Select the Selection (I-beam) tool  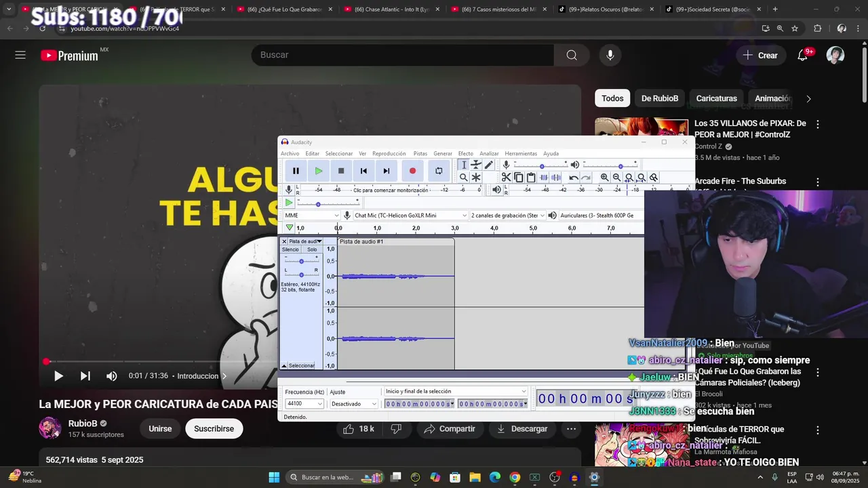click(x=464, y=165)
